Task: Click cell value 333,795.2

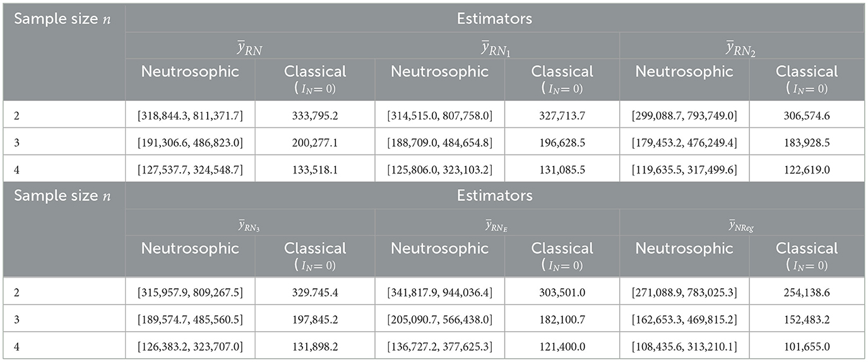Action: pos(314,115)
